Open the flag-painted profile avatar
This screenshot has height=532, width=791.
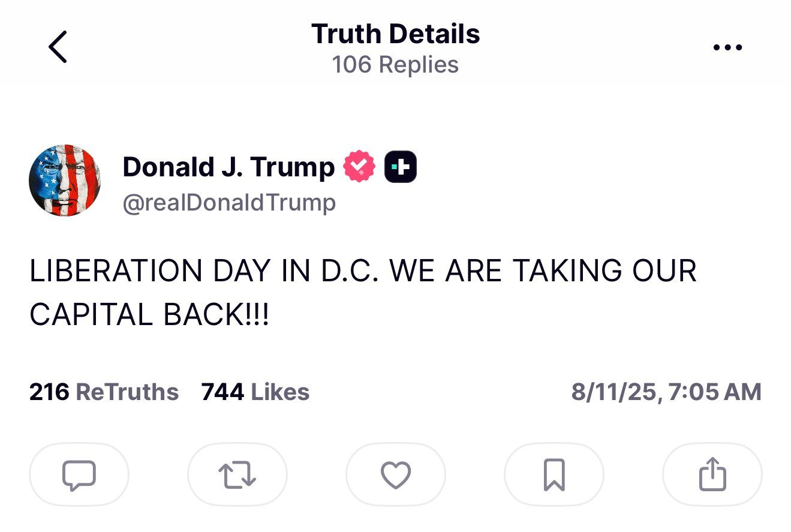(x=65, y=180)
